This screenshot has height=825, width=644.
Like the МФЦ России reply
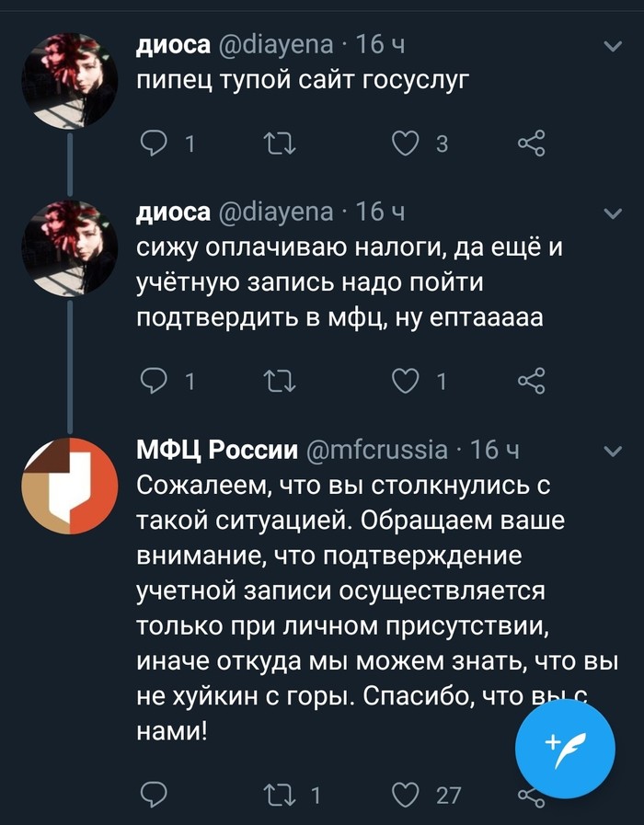(406, 795)
